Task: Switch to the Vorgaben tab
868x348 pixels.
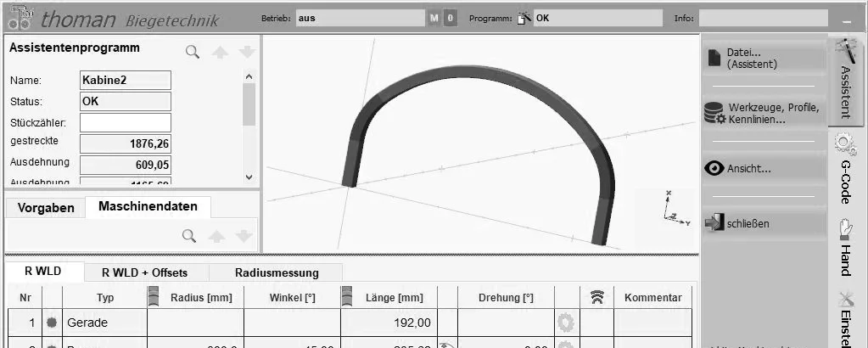Action: coord(46,207)
